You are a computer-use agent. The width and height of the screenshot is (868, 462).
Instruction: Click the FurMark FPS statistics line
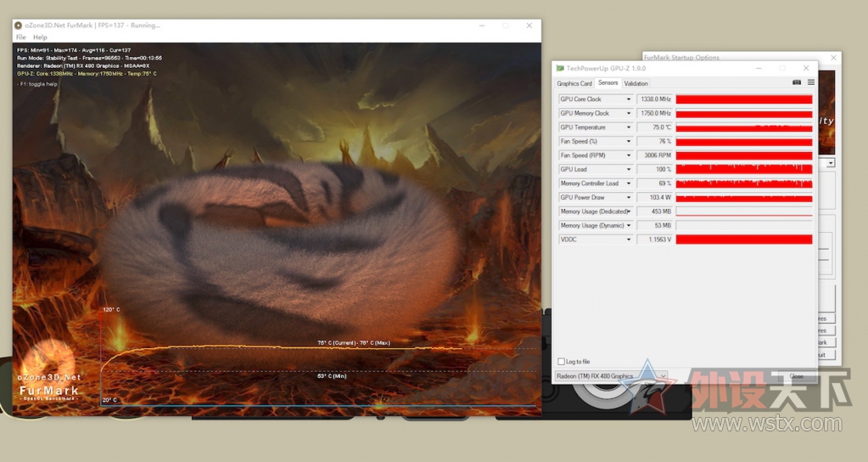click(x=74, y=50)
